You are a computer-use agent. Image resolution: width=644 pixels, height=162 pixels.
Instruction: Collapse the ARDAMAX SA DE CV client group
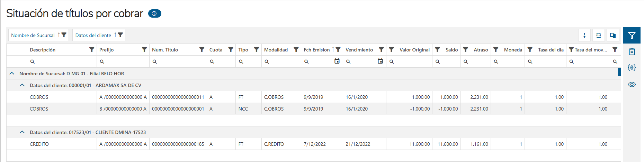(x=22, y=85)
